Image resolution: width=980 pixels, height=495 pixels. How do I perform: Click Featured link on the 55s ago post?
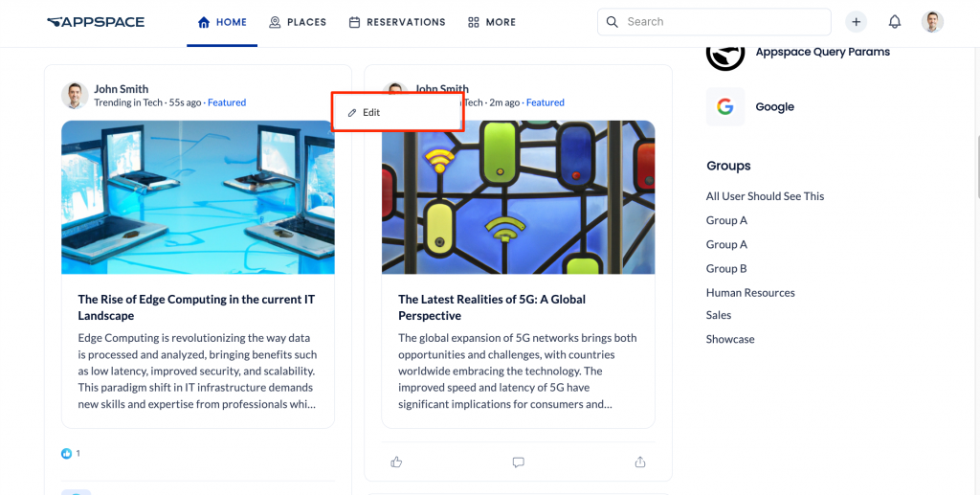pyautogui.click(x=227, y=102)
